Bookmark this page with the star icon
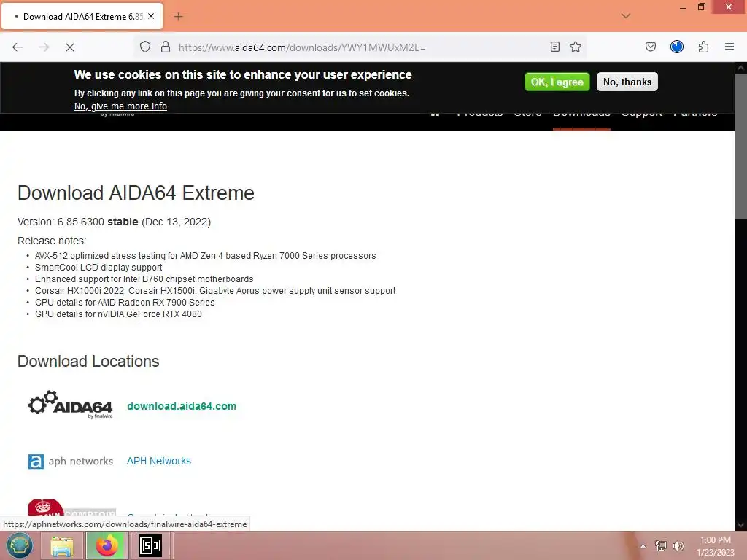The height and width of the screenshot is (560, 747). point(576,47)
